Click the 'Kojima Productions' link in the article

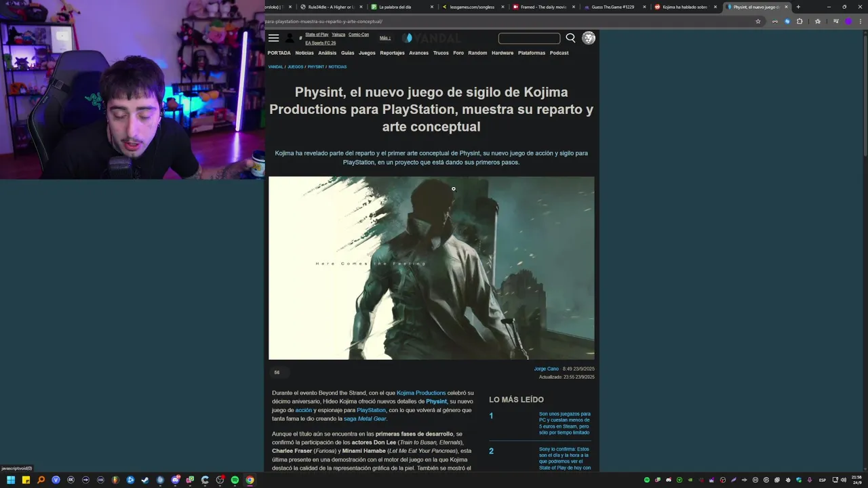pyautogui.click(x=421, y=393)
